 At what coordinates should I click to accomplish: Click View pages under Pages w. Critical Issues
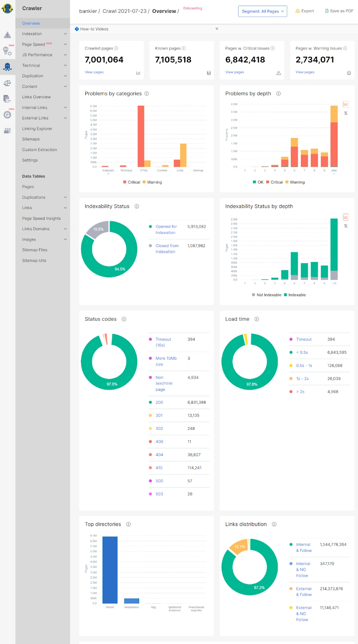pyautogui.click(x=235, y=72)
